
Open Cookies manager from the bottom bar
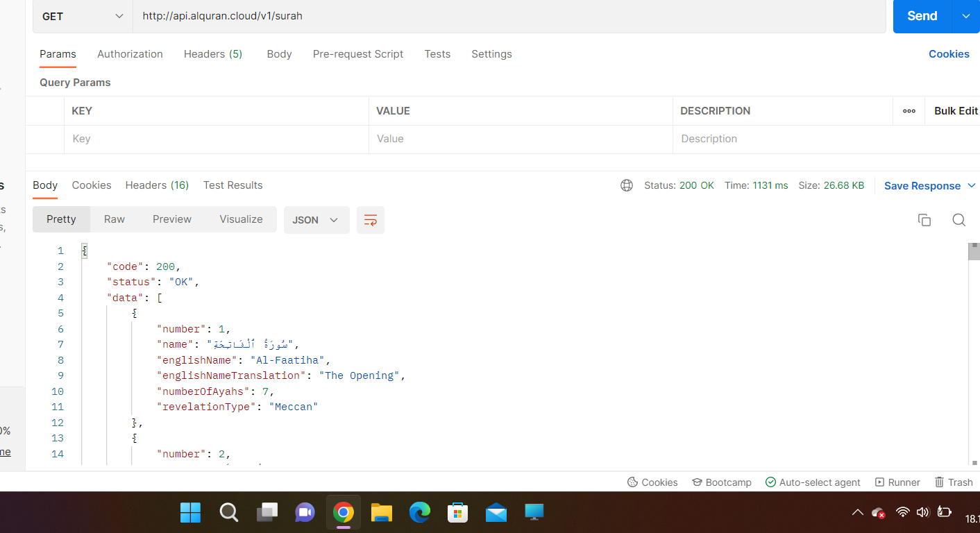[652, 482]
